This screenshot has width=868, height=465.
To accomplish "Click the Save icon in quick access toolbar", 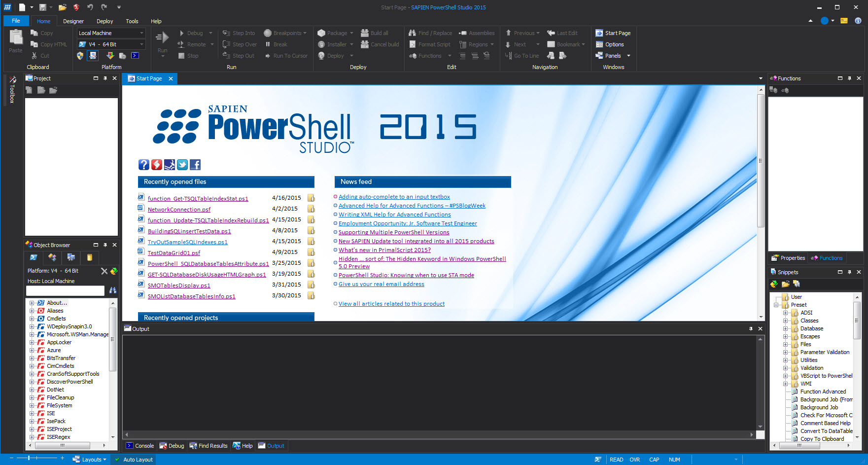I will tap(43, 7).
